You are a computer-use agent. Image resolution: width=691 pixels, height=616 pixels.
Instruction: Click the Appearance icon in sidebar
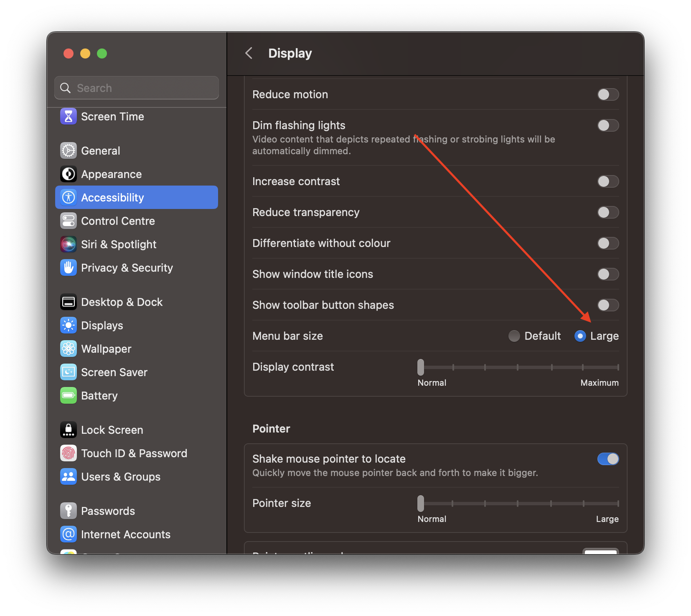[x=69, y=174]
